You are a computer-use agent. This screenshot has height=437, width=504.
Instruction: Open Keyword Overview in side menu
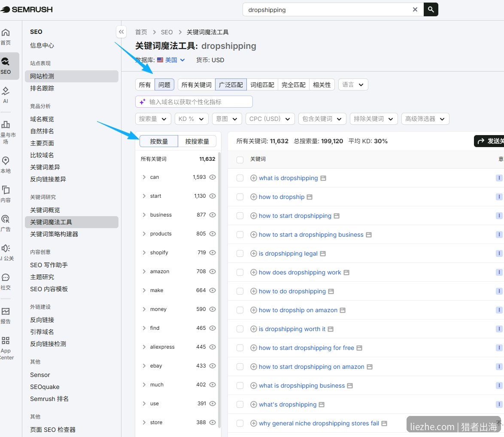point(45,210)
